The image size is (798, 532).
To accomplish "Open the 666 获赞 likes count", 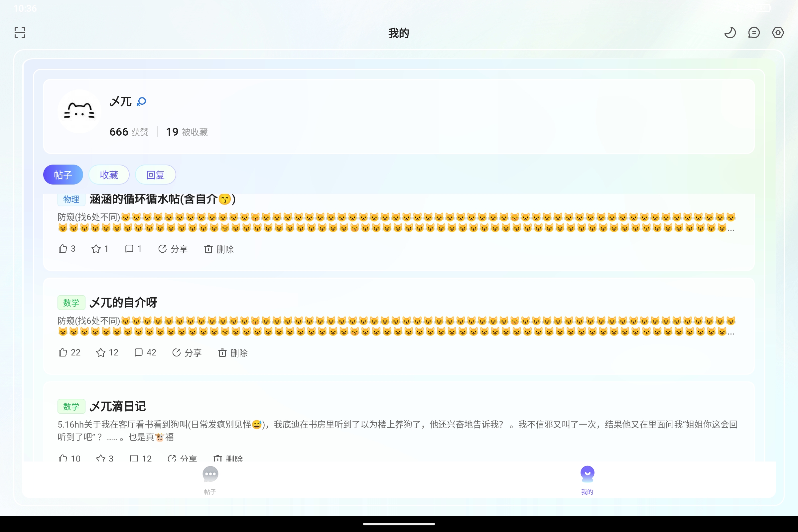I will (129, 132).
